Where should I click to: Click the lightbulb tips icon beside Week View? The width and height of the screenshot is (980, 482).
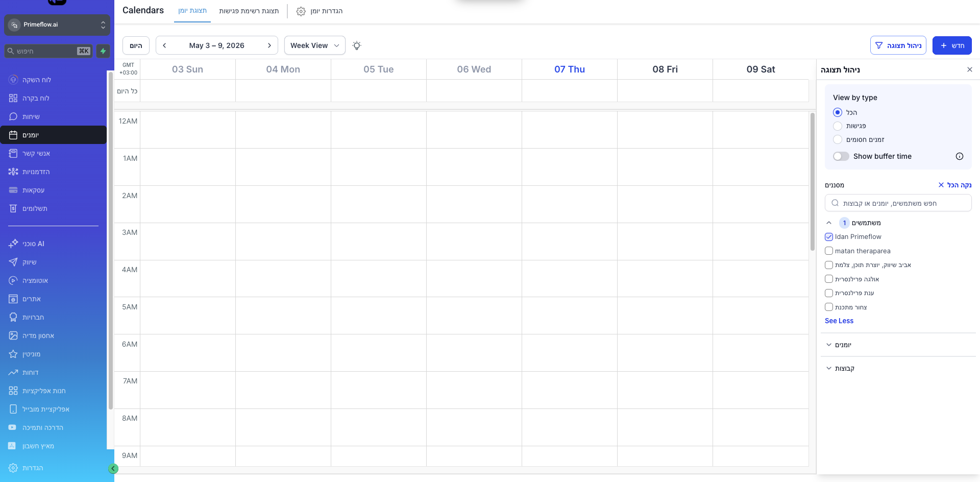(357, 45)
